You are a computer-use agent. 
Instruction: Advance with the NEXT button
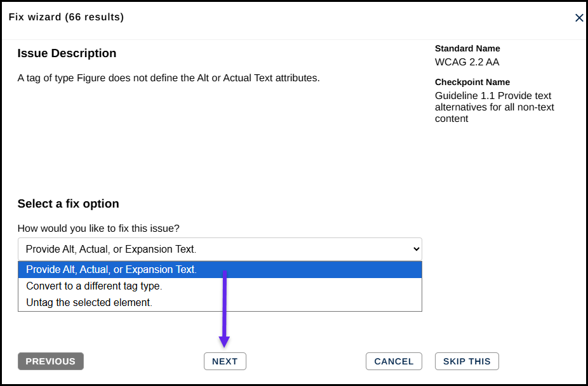[225, 361]
